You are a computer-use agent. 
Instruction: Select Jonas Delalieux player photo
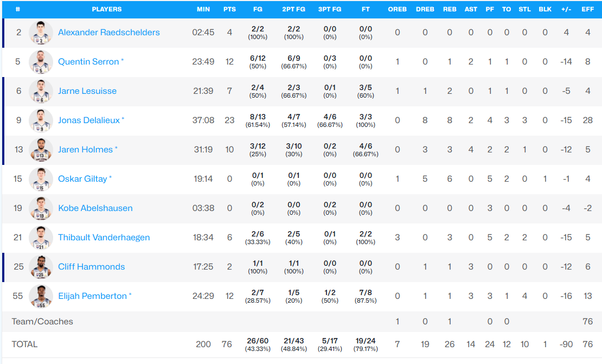click(x=41, y=120)
